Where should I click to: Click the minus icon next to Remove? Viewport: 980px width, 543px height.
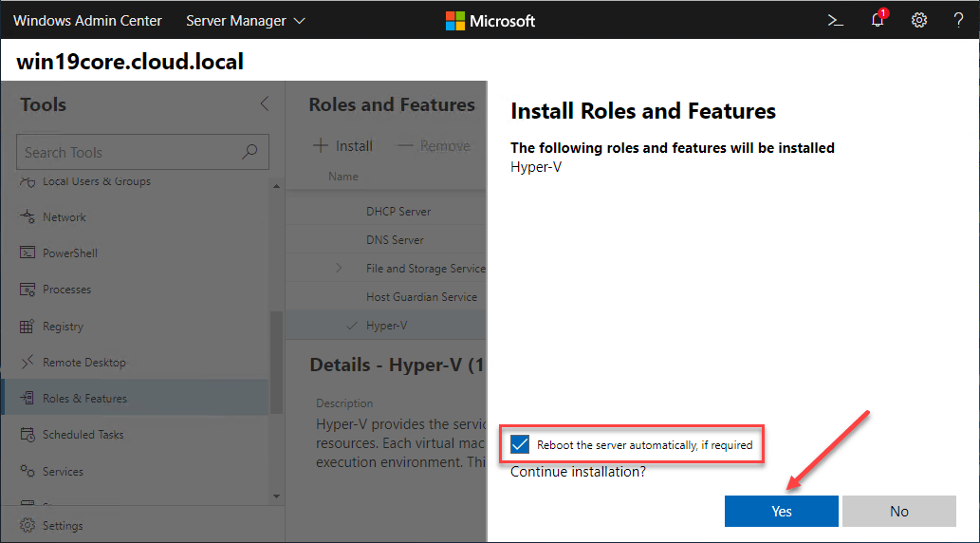405,146
